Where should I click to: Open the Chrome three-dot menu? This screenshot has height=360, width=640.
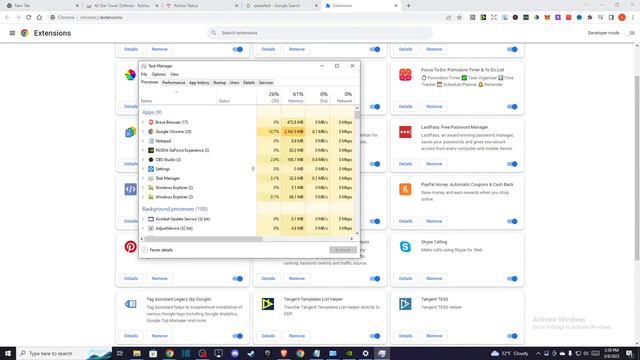click(x=633, y=18)
